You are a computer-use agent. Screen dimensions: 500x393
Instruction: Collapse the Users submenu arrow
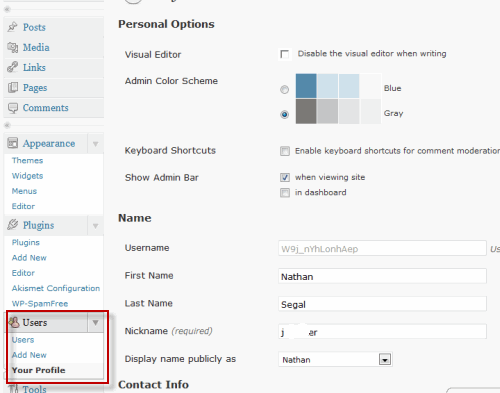[96, 322]
